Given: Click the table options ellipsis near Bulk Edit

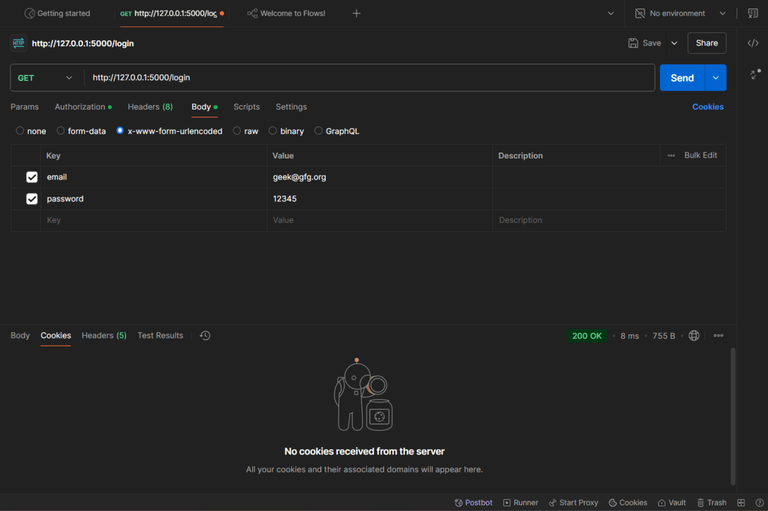Looking at the screenshot, I should [671, 155].
